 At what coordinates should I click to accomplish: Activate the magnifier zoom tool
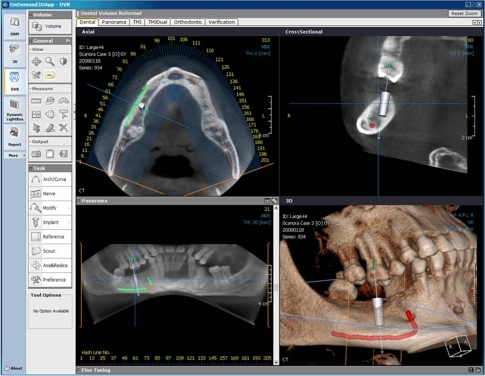pyautogui.click(x=50, y=62)
